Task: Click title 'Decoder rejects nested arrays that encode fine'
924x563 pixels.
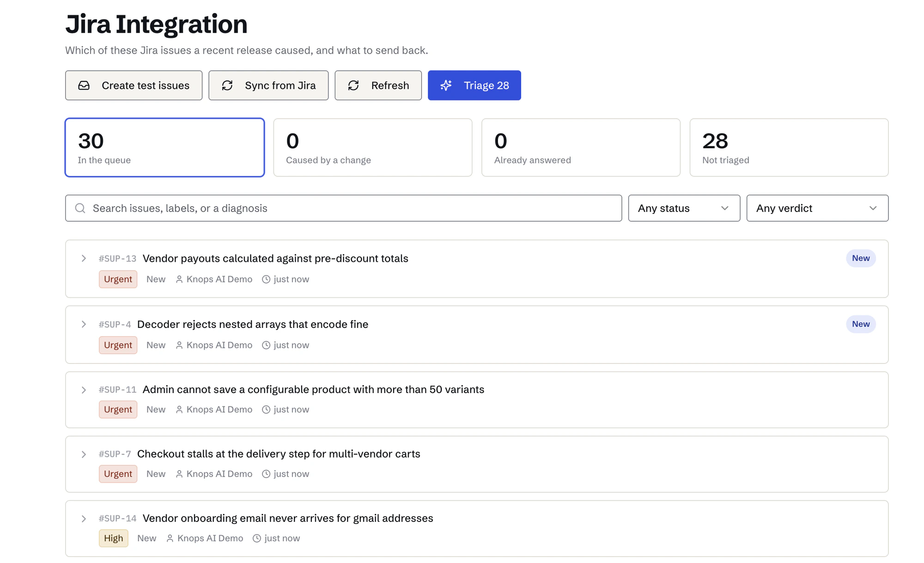Action: 253,325
